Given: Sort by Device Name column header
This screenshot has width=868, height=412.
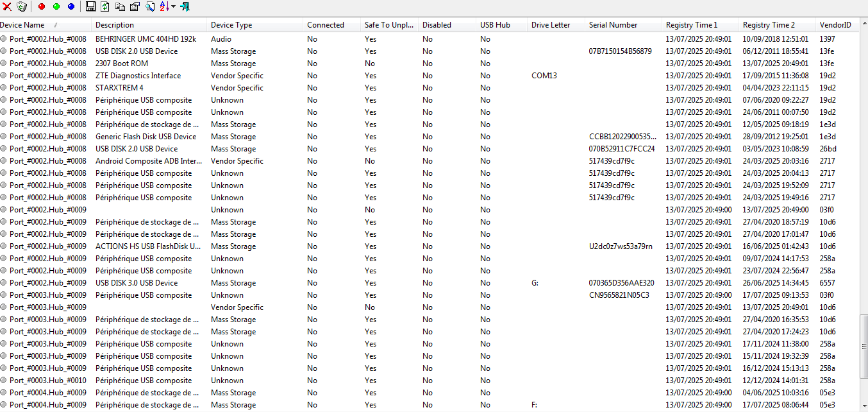Looking at the screenshot, I should click(x=46, y=25).
